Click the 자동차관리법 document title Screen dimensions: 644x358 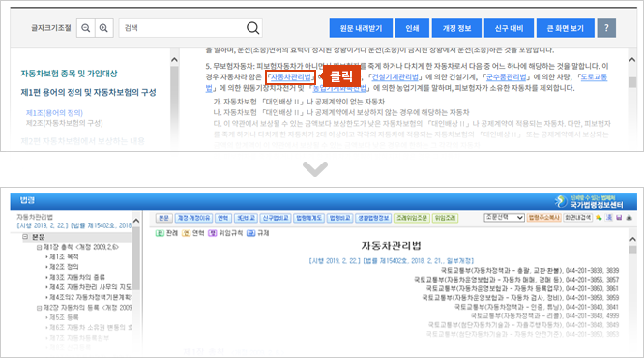[391, 246]
